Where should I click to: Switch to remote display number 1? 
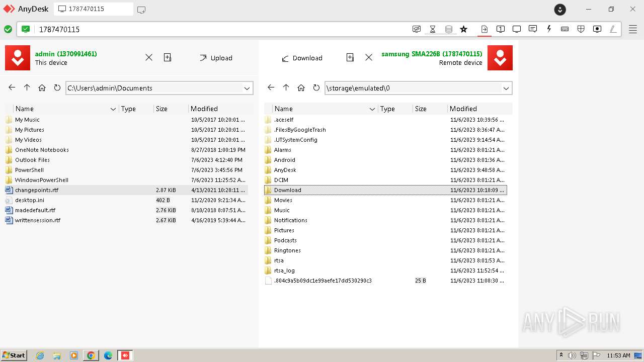point(501,29)
